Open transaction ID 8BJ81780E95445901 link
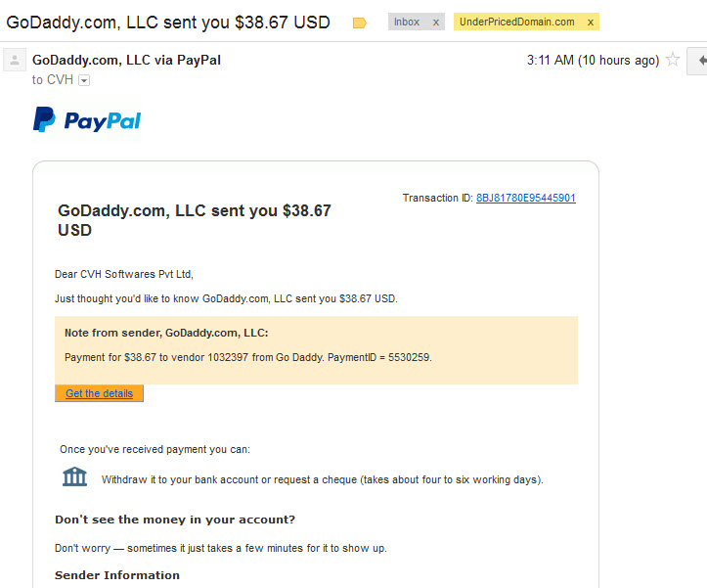Viewport: 707px width, 588px height. (526, 198)
